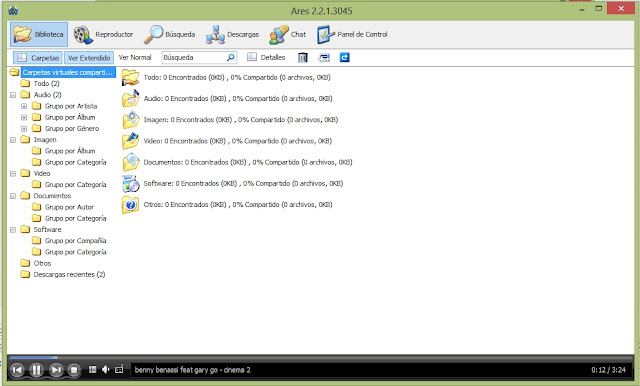Collapse the Audio tree node
This screenshot has height=386, width=640.
13,95
